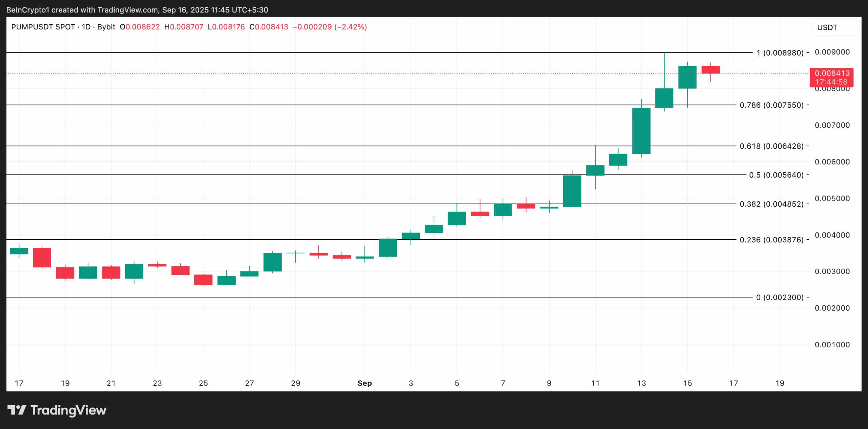Click the close value 0.008413

pos(271,27)
